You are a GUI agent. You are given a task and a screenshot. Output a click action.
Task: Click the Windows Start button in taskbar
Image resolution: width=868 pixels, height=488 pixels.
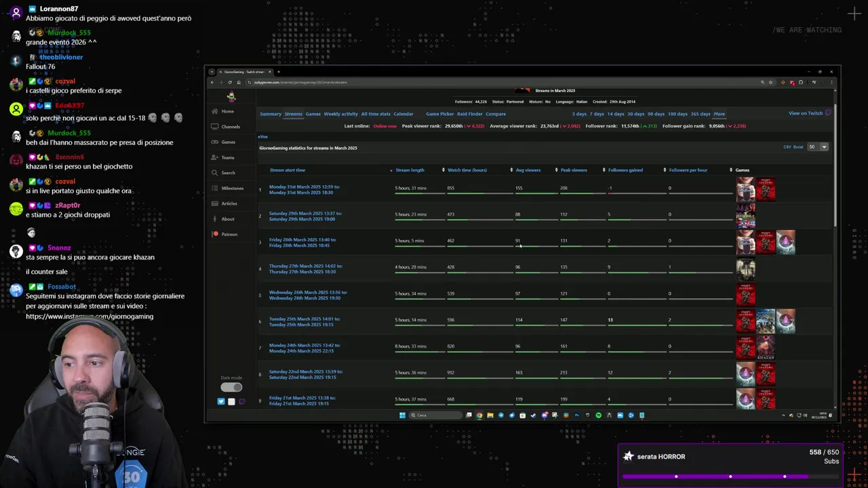(x=402, y=415)
